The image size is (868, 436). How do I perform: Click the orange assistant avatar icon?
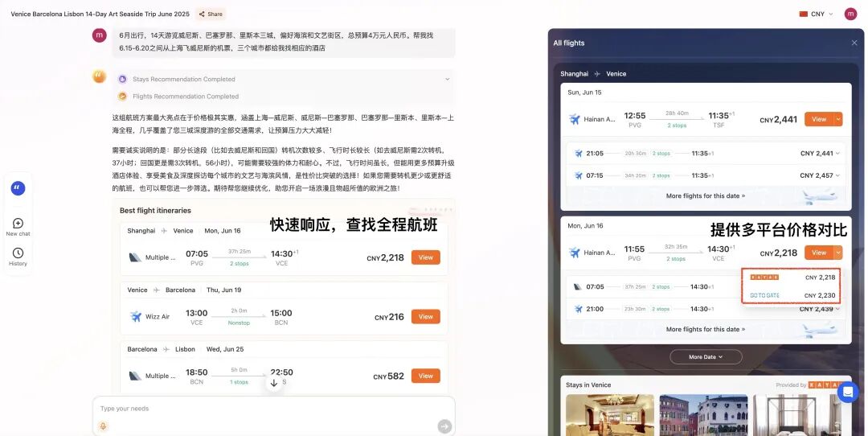99,76
